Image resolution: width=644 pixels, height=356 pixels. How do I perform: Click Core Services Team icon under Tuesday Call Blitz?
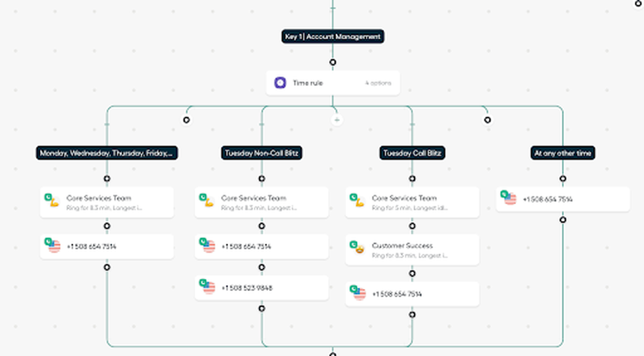(x=358, y=200)
